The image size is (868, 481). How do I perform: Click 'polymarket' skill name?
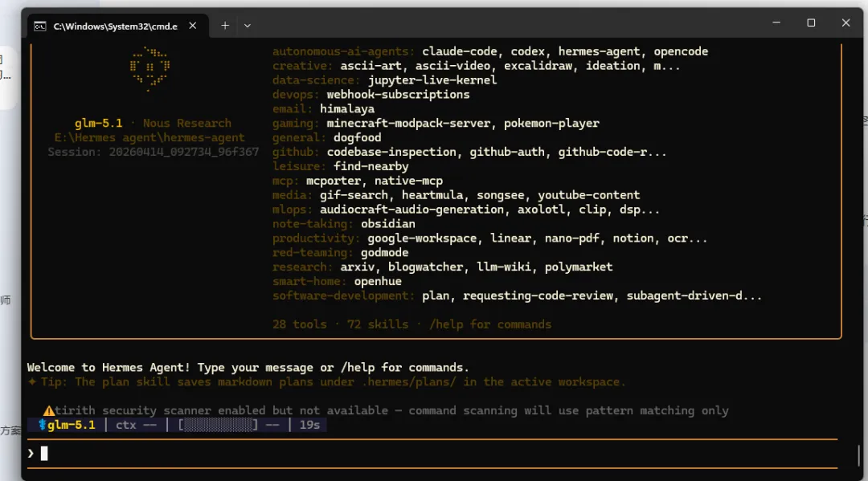tap(579, 267)
